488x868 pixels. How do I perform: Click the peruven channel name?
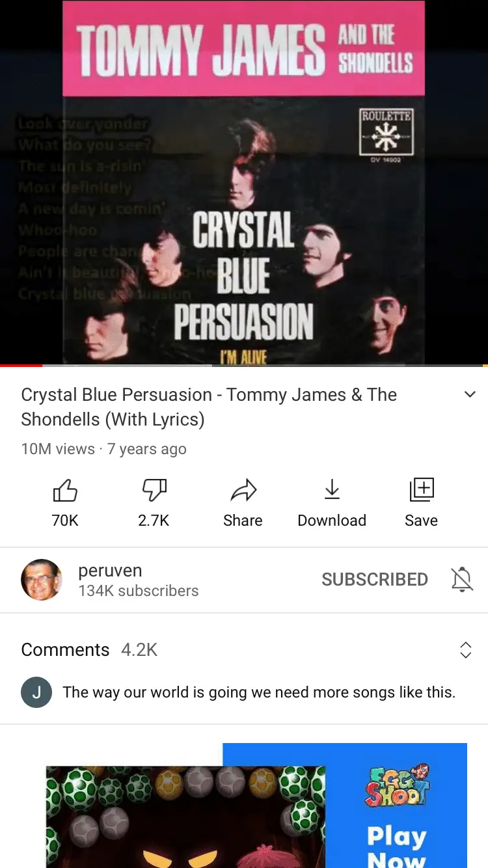point(110,571)
